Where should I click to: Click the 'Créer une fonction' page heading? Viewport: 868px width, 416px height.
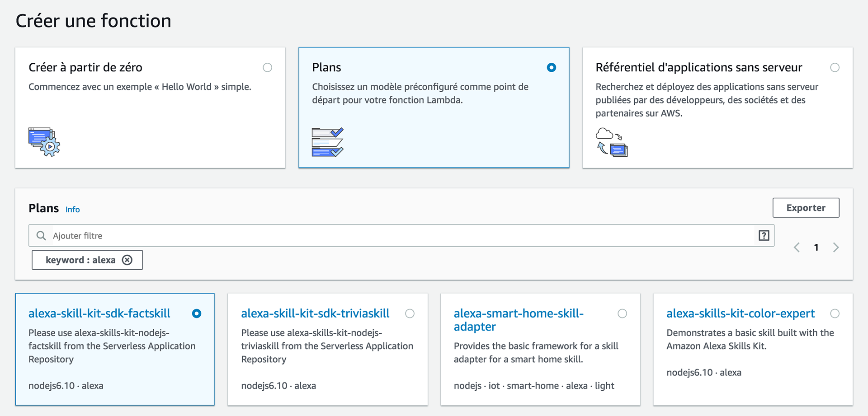pos(93,21)
